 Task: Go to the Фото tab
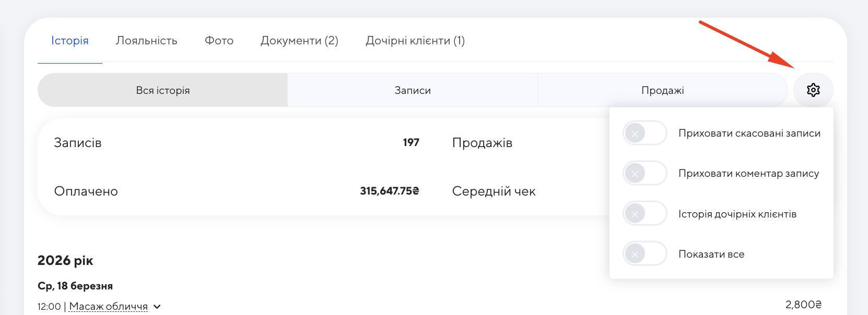[x=219, y=41]
